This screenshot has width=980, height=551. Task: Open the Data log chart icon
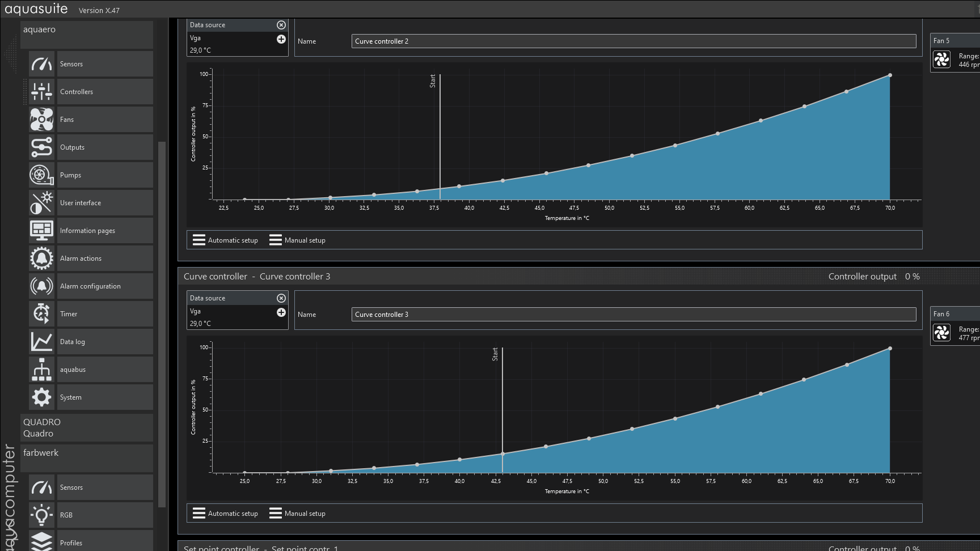click(x=42, y=342)
